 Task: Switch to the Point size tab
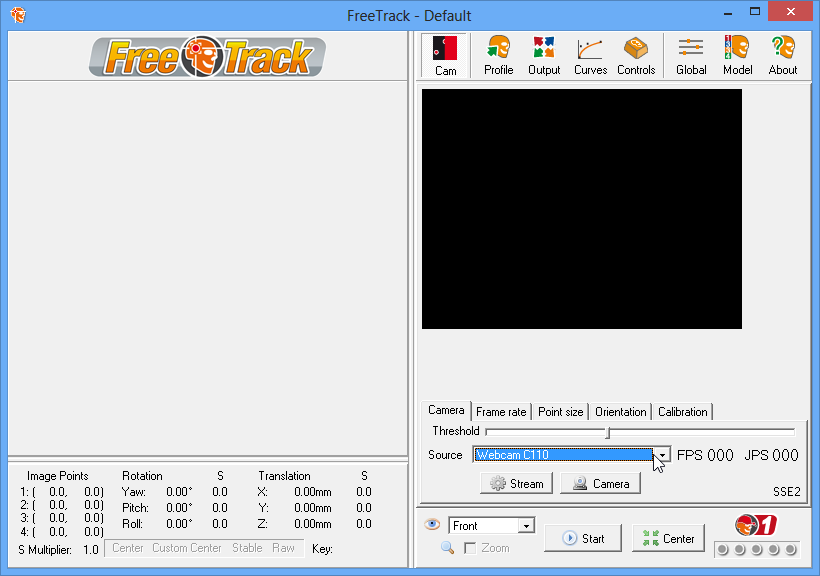(560, 412)
